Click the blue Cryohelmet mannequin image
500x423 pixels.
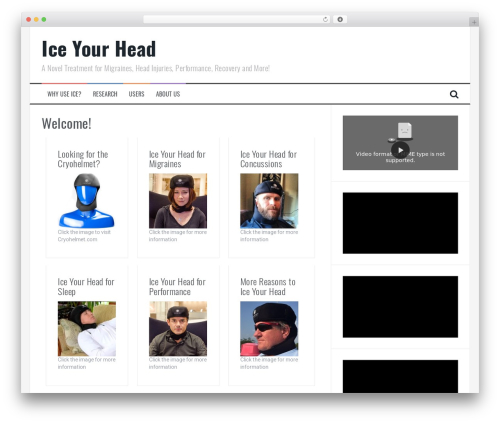87,200
